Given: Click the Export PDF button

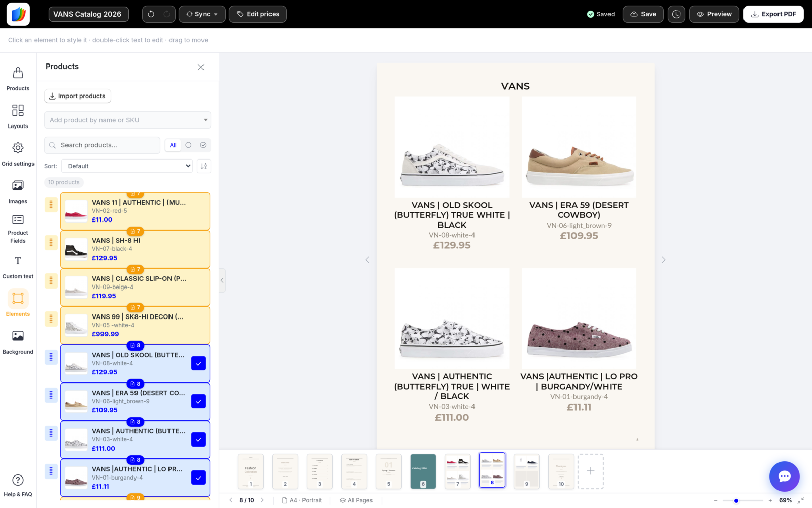Looking at the screenshot, I should click(773, 14).
